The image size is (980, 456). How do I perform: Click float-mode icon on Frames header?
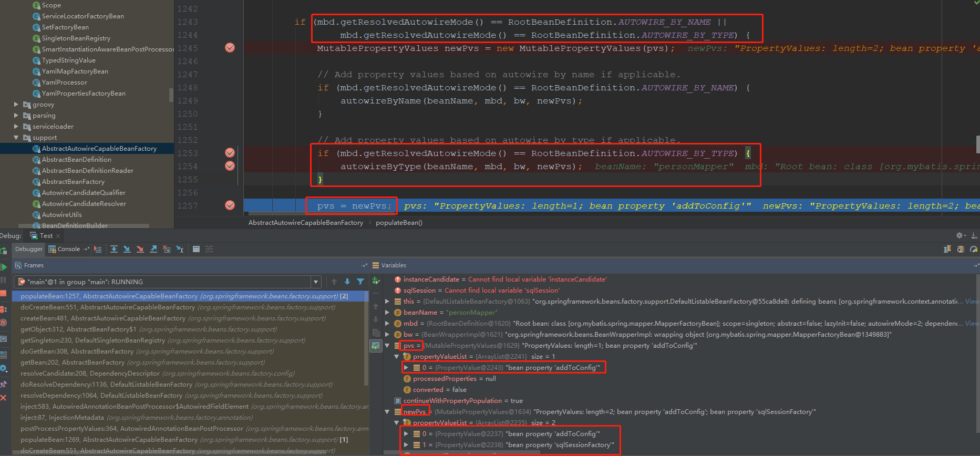click(x=364, y=265)
